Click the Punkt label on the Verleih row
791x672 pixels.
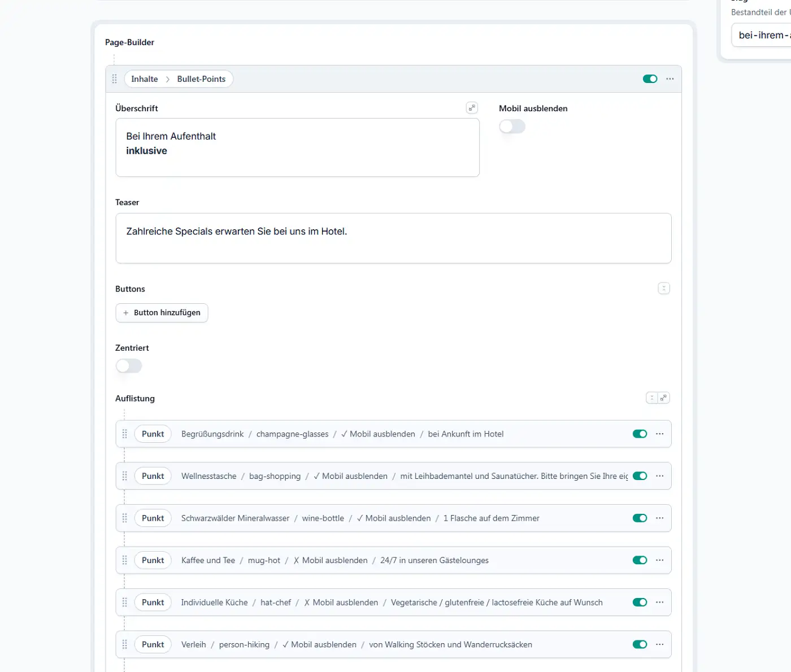153,644
